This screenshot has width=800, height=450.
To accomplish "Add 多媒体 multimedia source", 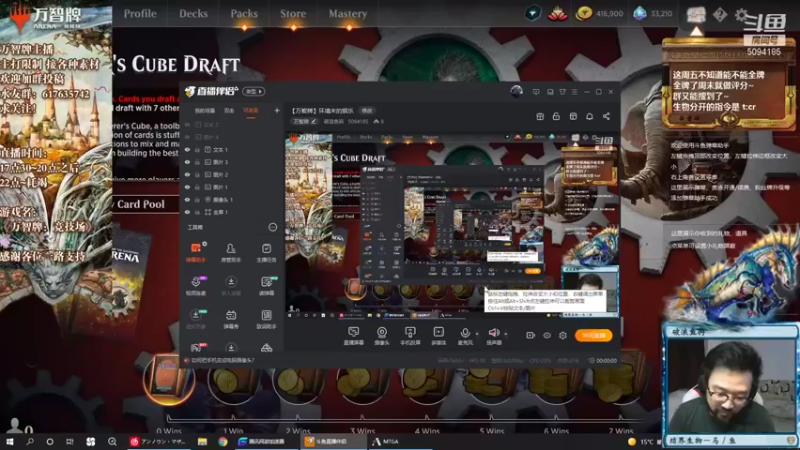I will (438, 336).
